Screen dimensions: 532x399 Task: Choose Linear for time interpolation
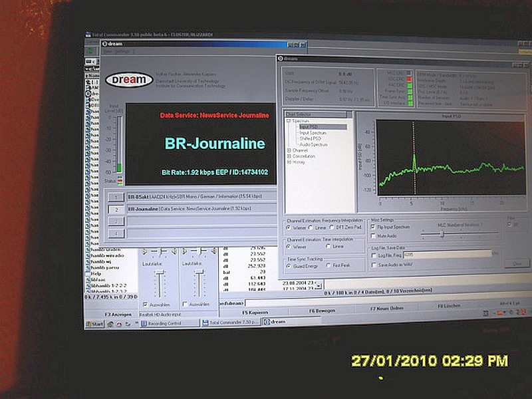(x=328, y=246)
